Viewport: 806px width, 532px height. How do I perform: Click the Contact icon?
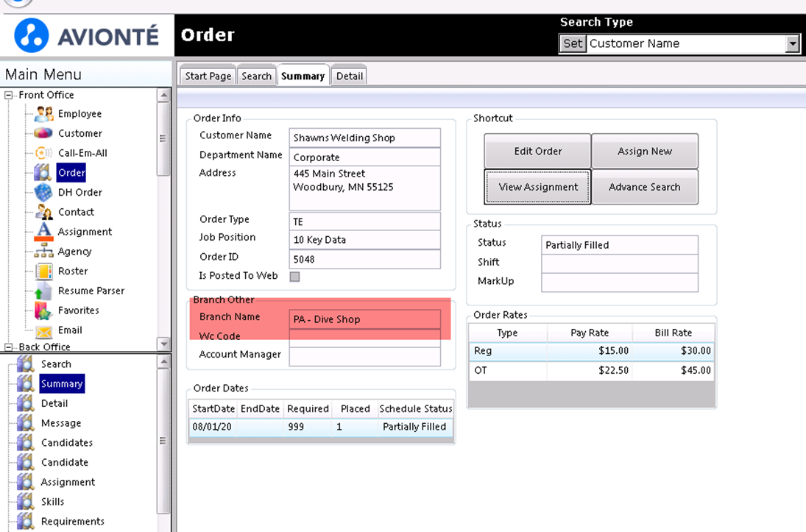pyautogui.click(x=43, y=212)
